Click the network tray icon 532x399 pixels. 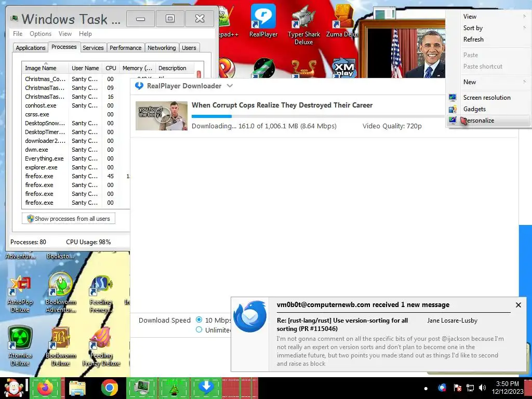(470, 388)
